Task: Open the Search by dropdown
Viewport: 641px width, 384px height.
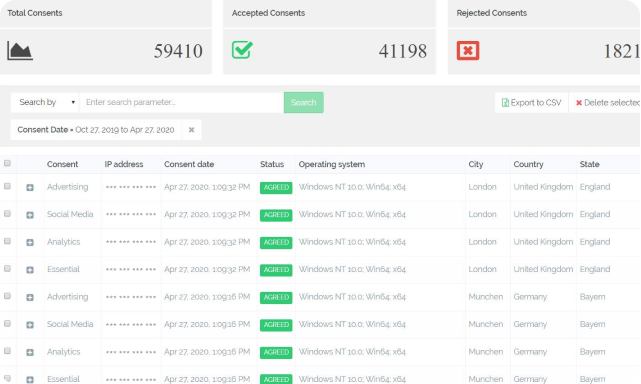Action: click(x=45, y=102)
